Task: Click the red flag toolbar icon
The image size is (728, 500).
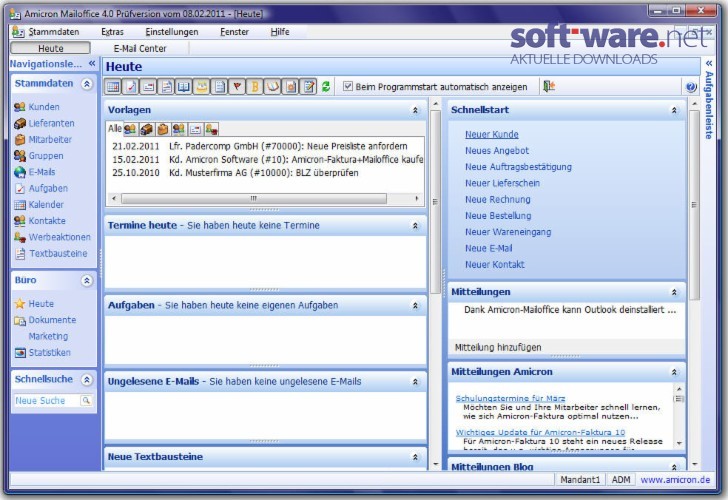Action: [237, 87]
